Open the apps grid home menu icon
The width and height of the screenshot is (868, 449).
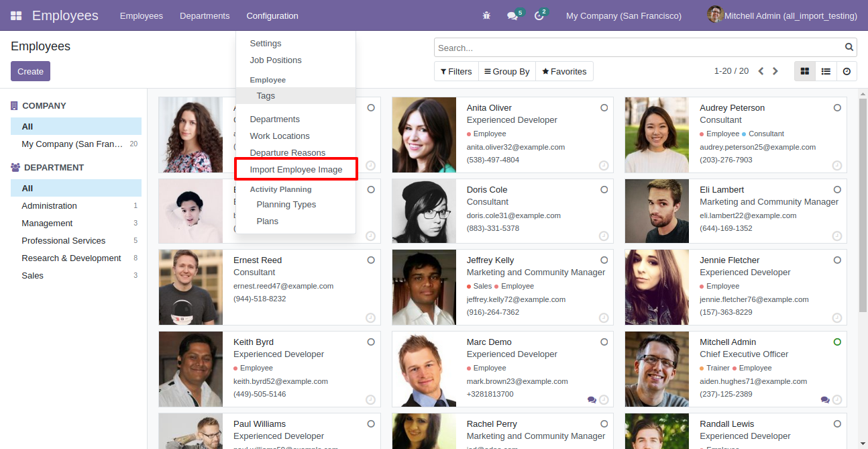tap(16, 15)
